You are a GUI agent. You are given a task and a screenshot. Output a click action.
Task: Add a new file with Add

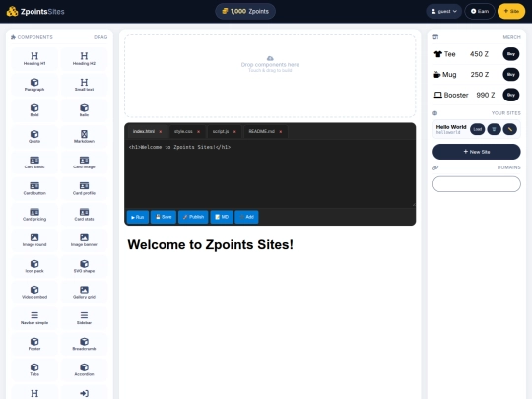pyautogui.click(x=246, y=217)
